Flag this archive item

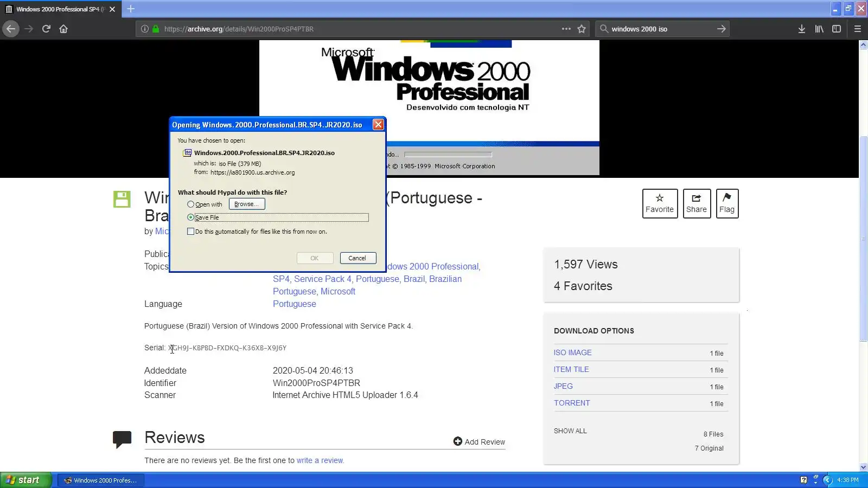[x=727, y=203]
